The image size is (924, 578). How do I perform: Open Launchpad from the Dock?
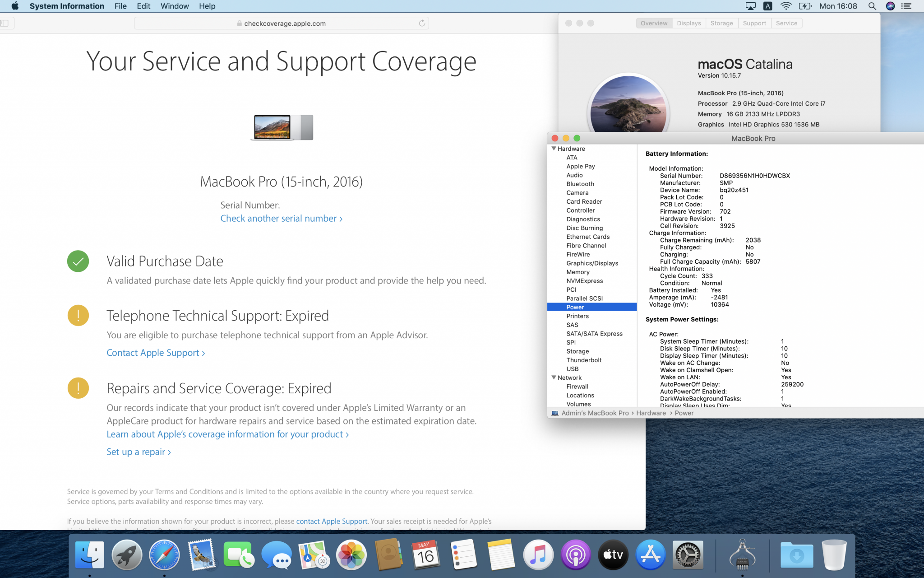127,555
